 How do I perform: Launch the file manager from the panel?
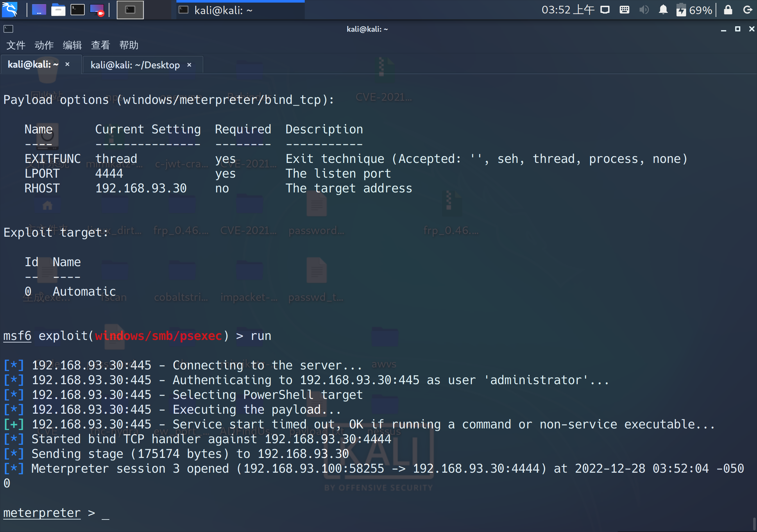[58, 10]
